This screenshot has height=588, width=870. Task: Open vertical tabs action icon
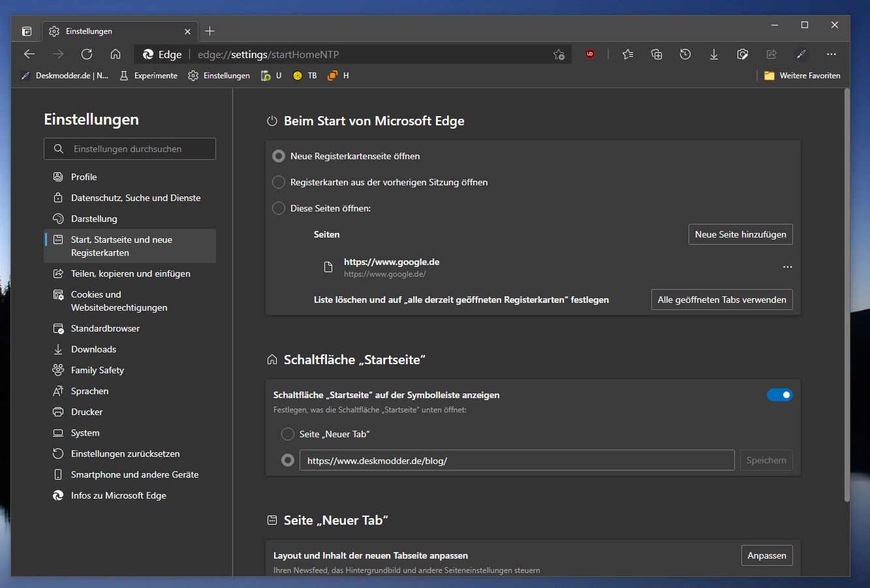pyautogui.click(x=27, y=31)
